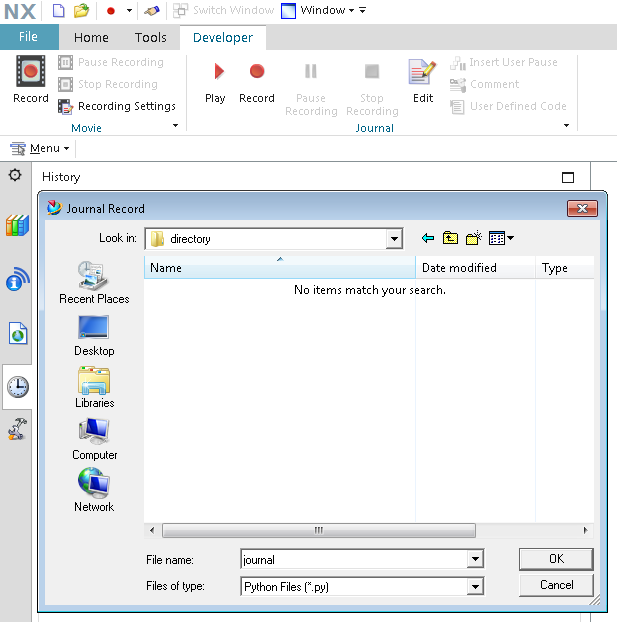Create a new folder icon in dialog
The image size is (617, 622).
(x=474, y=238)
